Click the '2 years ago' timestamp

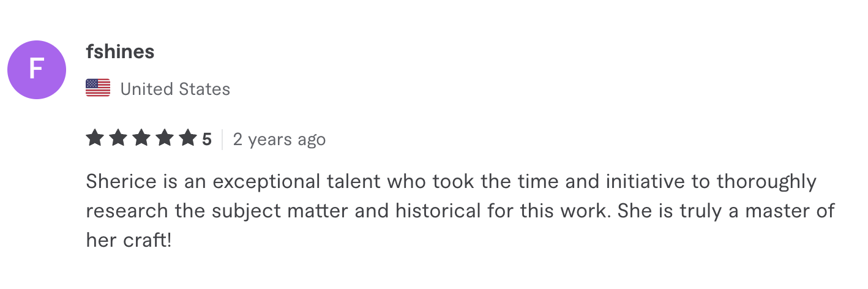(279, 140)
